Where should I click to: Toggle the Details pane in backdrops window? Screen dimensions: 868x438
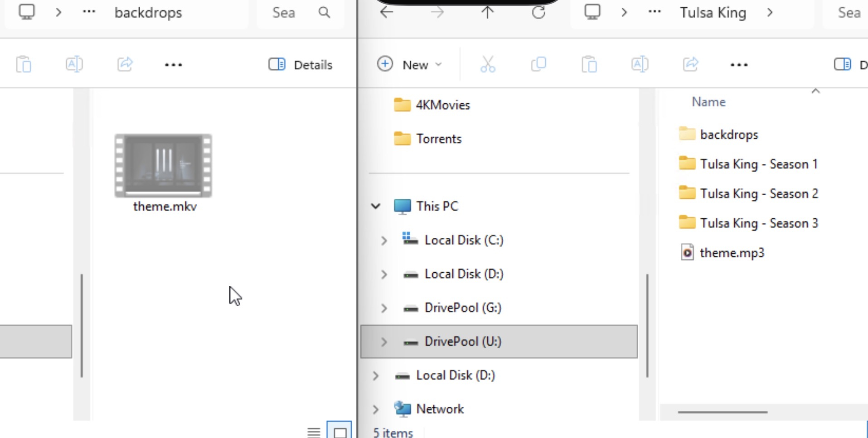300,65
